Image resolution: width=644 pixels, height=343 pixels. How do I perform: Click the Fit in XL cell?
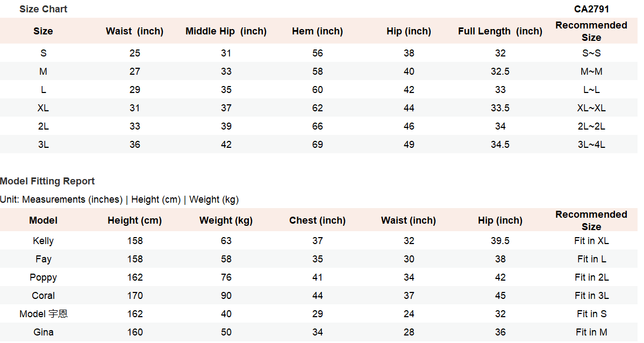point(591,241)
